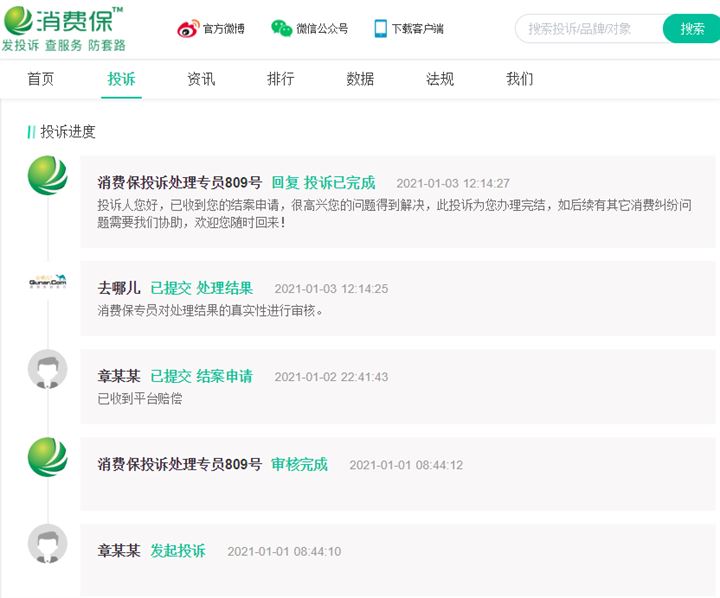
Task: Focus the 搜索投诉/品牌/对象 search field
Action: [590, 28]
